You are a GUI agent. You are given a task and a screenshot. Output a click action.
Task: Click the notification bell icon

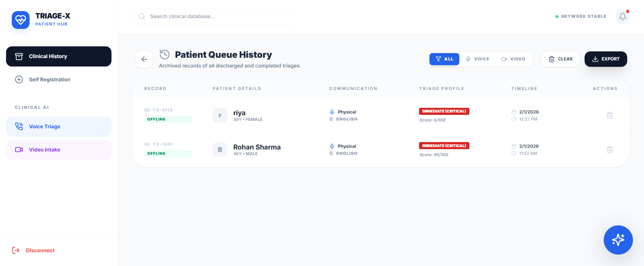pos(622,16)
